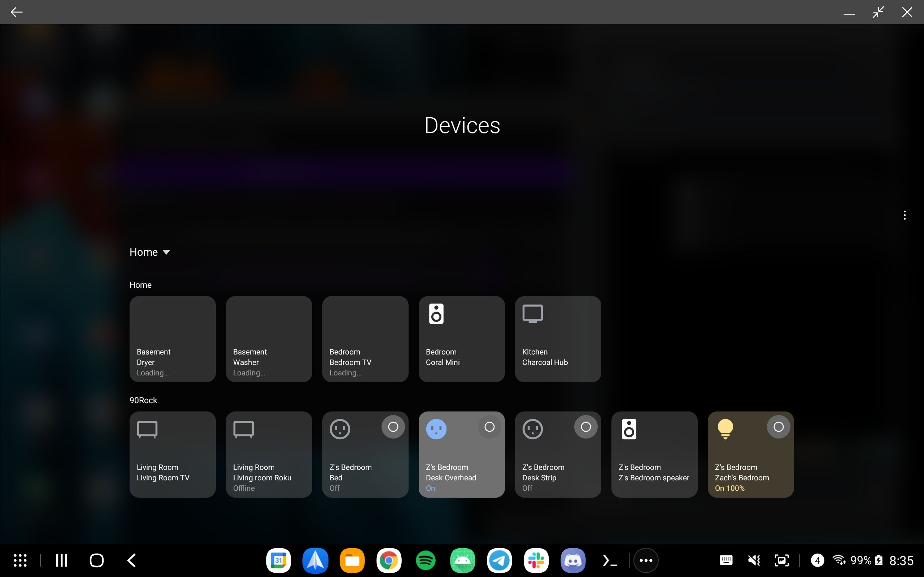
Task: Open the three-dot overflow menu
Action: pyautogui.click(x=905, y=215)
